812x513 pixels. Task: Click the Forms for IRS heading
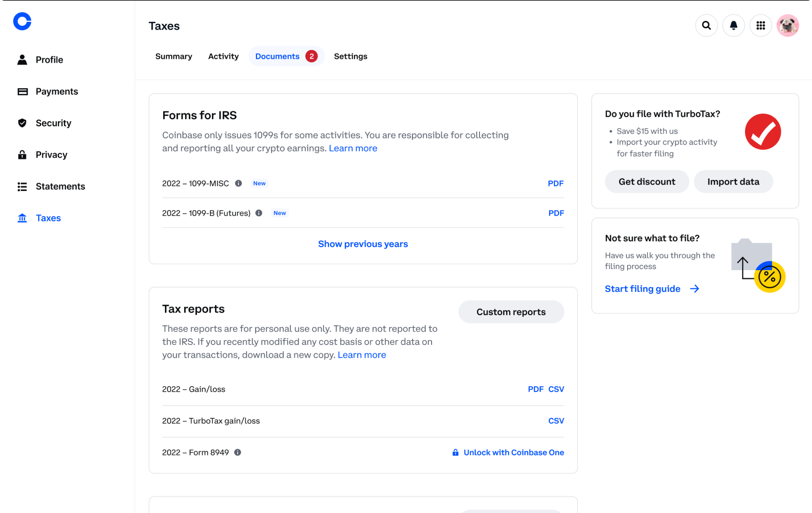coord(199,115)
